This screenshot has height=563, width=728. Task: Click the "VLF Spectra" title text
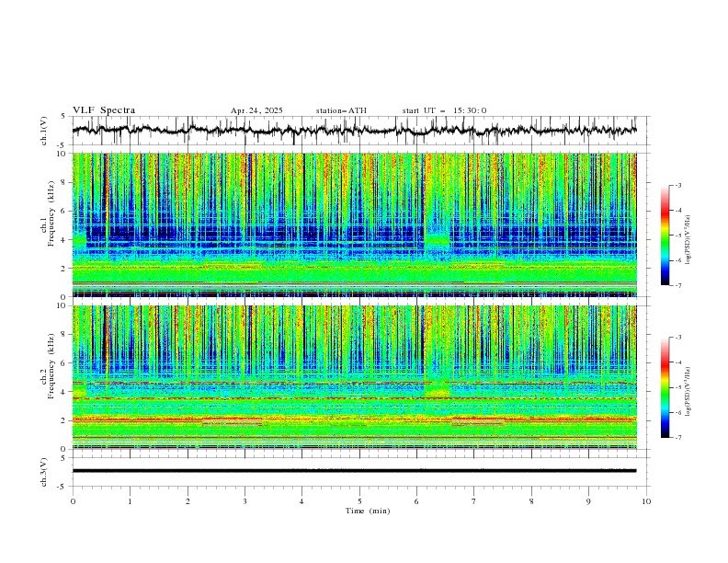[104, 110]
